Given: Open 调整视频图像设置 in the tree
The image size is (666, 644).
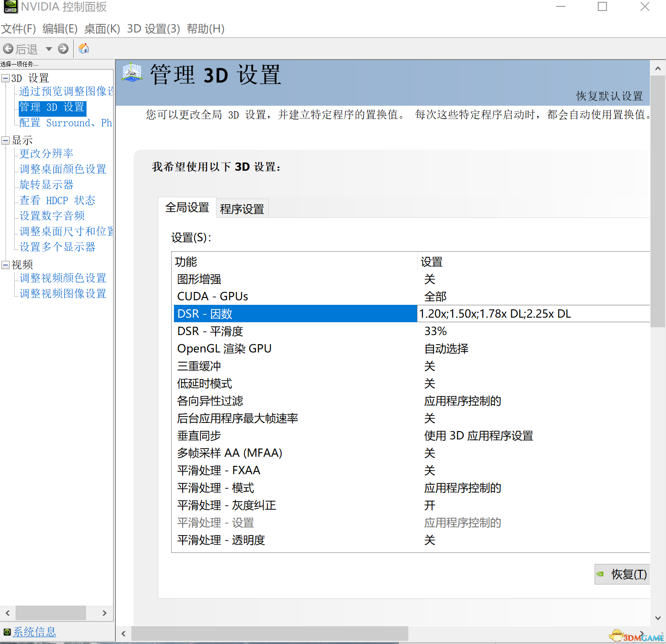Looking at the screenshot, I should [x=63, y=293].
